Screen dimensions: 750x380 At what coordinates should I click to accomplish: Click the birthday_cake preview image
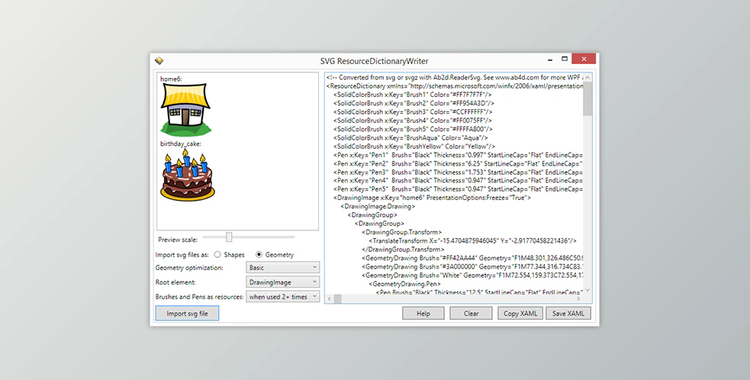pyautogui.click(x=187, y=175)
